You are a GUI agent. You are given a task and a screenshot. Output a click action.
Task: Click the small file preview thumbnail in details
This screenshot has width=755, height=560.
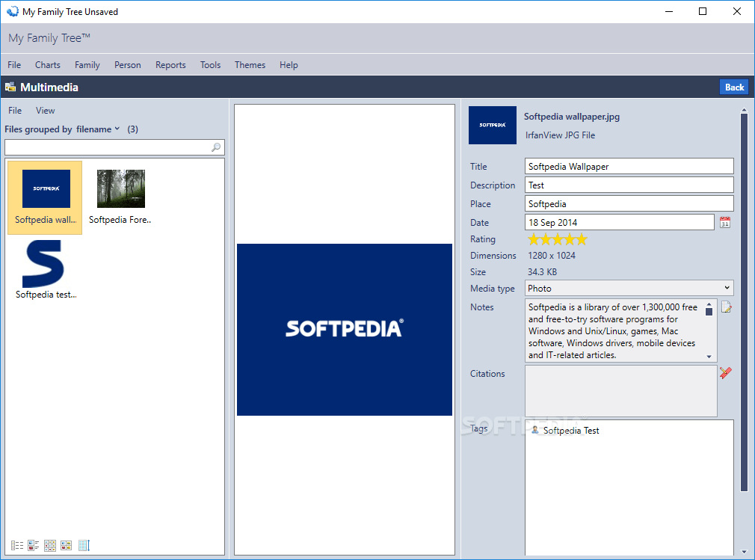[492, 125]
